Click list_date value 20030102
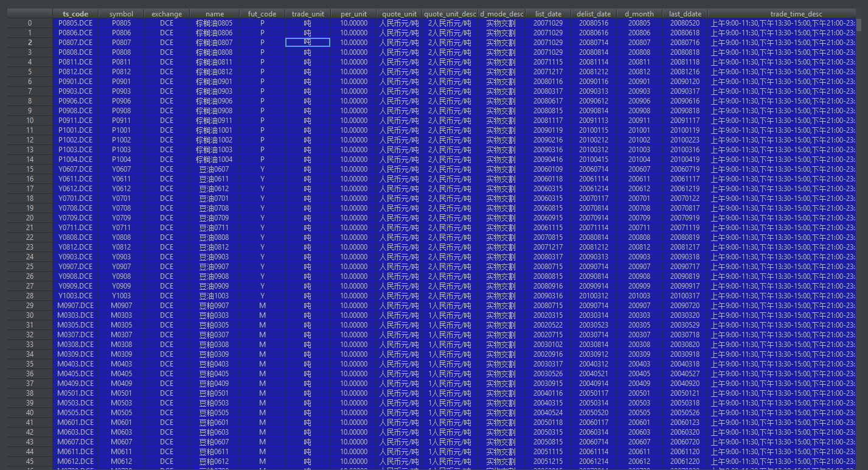Image resolution: width=868 pixels, height=470 pixels. click(548, 345)
